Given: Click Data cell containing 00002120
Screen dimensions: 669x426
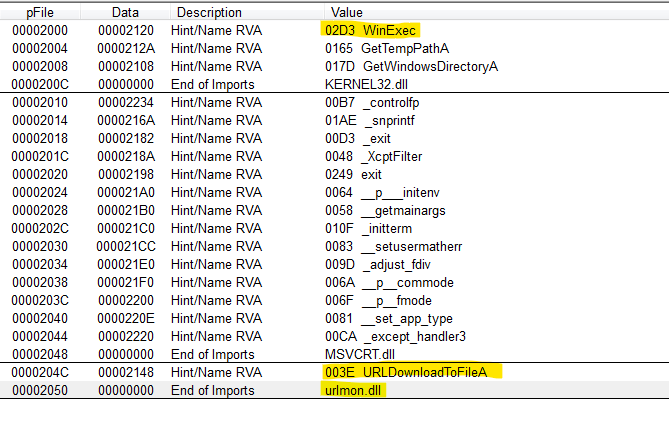Looking at the screenshot, I should (x=123, y=30).
